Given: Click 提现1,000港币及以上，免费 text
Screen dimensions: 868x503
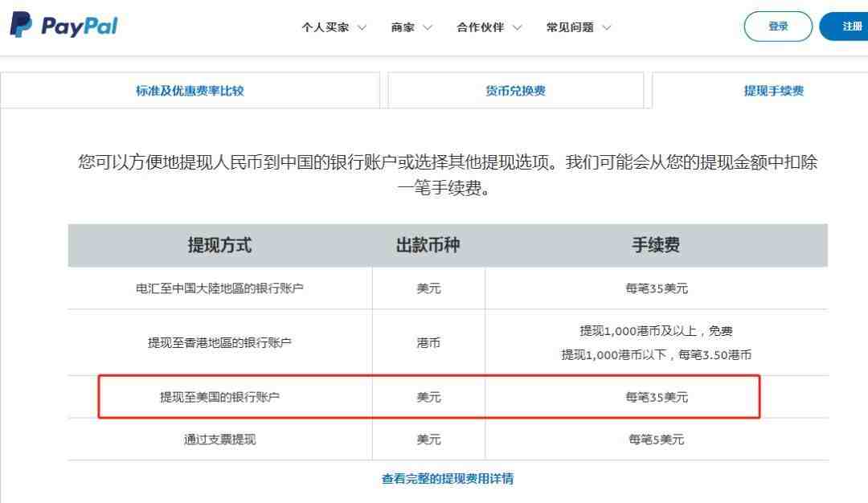Looking at the screenshot, I should pyautogui.click(x=656, y=331).
